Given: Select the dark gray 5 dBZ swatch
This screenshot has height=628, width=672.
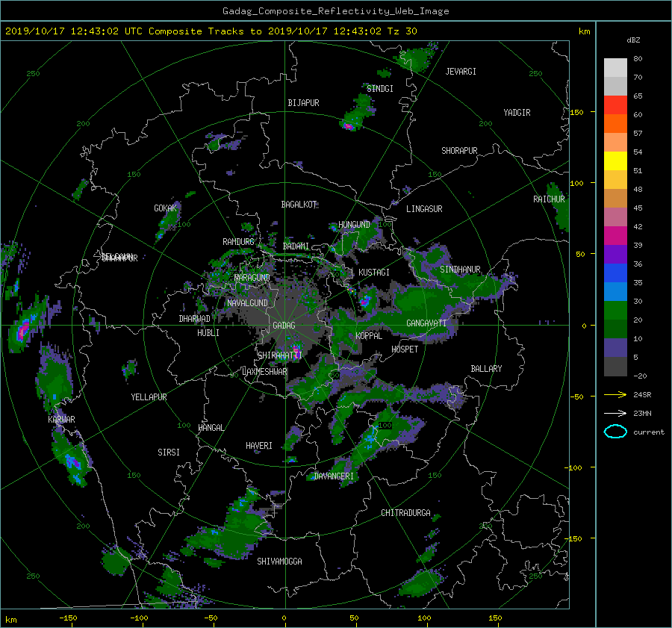Looking at the screenshot, I should [x=615, y=367].
